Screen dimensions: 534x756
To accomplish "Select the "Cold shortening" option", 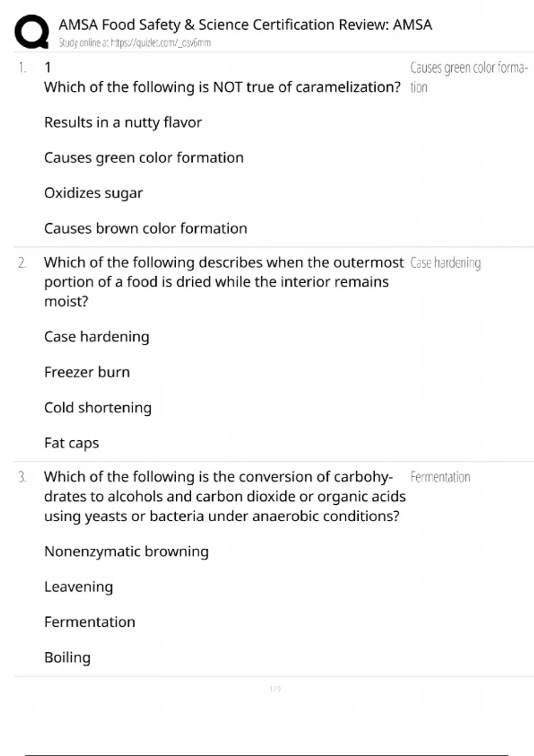I will [97, 408].
